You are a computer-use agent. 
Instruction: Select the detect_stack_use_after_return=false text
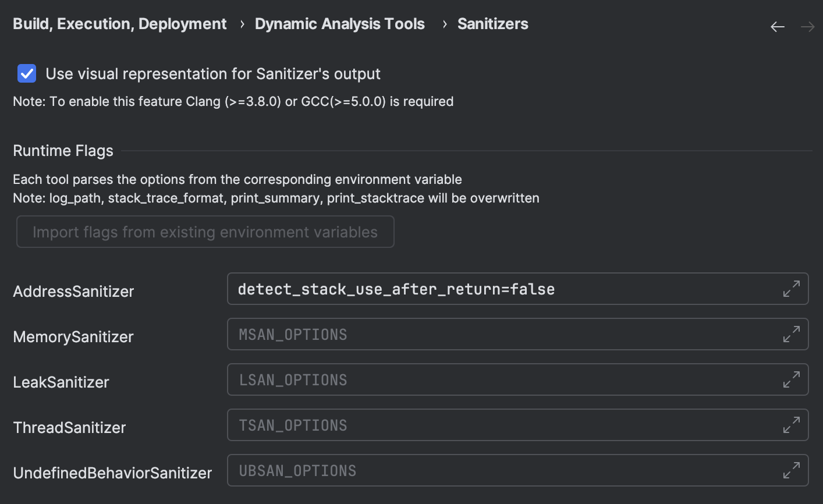396,289
